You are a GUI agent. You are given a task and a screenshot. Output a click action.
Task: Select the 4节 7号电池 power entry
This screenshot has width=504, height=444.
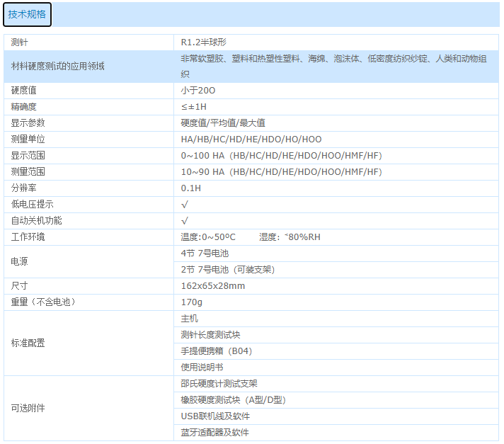tap(205, 254)
